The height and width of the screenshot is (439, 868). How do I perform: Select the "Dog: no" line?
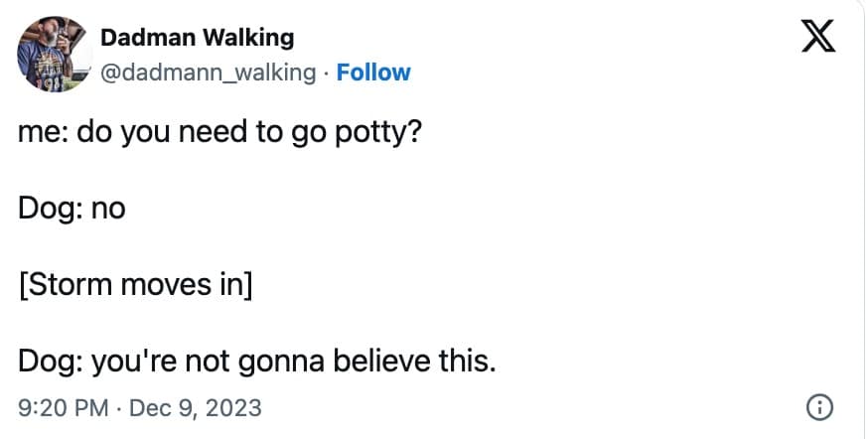72,209
